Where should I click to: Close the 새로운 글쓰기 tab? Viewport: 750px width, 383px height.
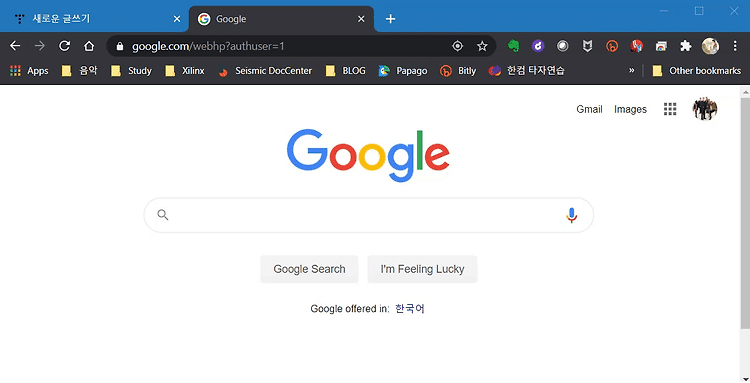coord(176,19)
